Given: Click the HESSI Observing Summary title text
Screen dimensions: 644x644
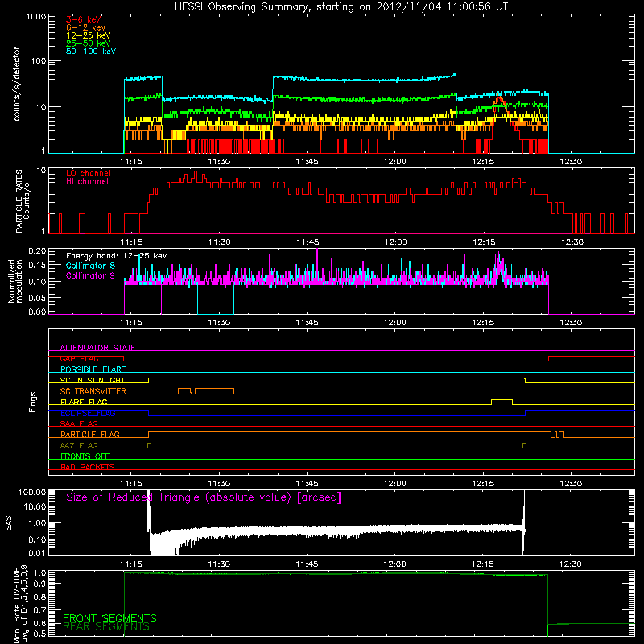Looking at the screenshot, I should [341, 7].
